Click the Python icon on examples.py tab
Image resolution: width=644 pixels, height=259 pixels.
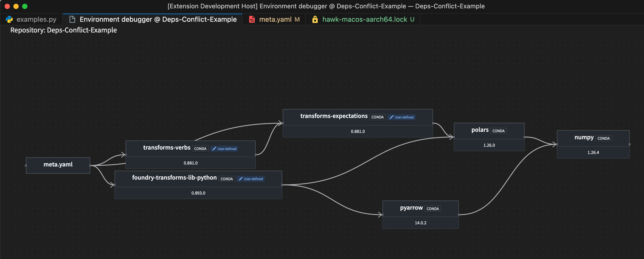[9, 19]
